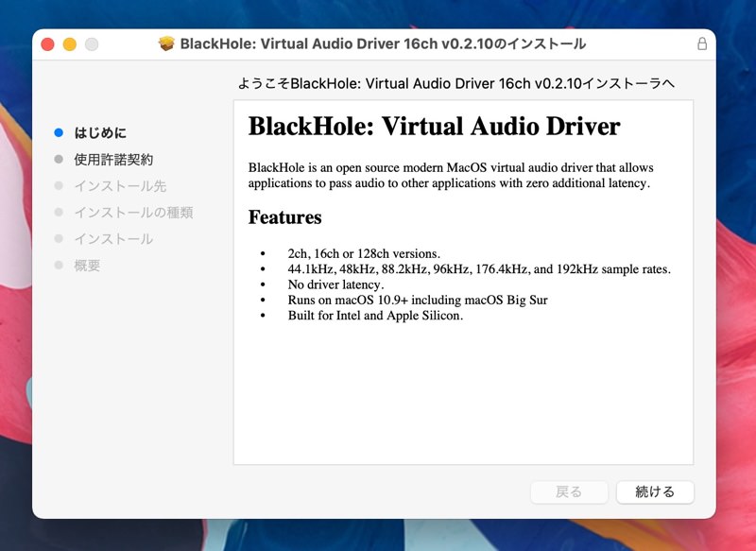This screenshot has width=756, height=551.
Task: Click the "No driver latency." line
Action: (x=336, y=284)
